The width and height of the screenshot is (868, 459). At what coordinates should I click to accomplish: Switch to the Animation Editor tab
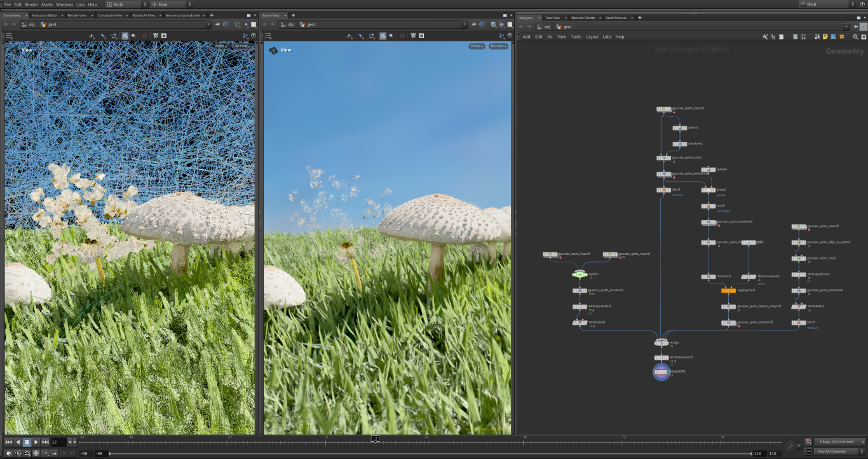(x=44, y=15)
